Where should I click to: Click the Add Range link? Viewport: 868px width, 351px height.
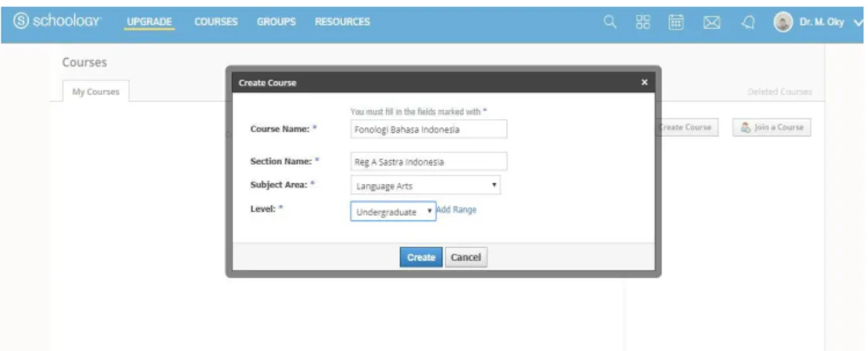coord(456,210)
